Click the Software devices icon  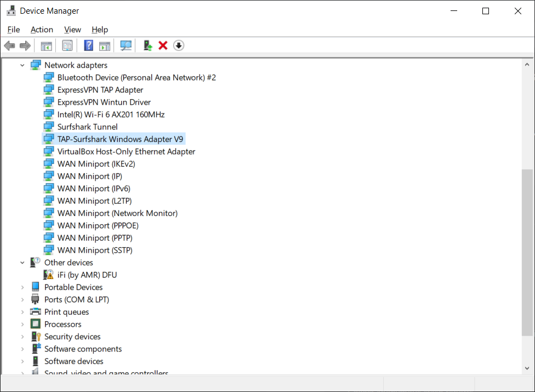click(36, 361)
